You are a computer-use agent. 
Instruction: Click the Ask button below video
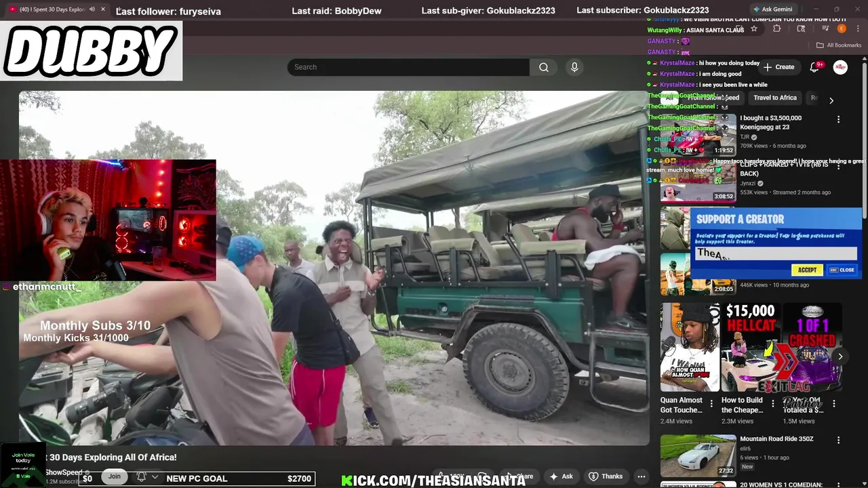click(x=561, y=476)
